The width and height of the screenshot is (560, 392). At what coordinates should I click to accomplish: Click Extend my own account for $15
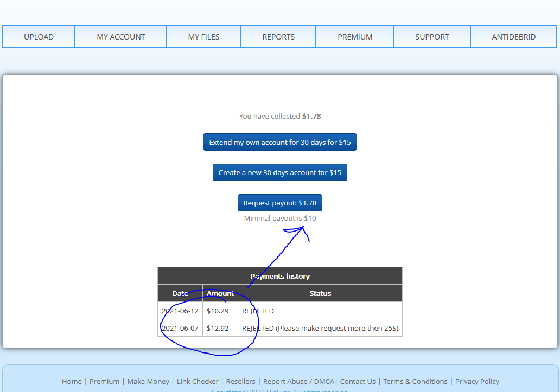280,142
